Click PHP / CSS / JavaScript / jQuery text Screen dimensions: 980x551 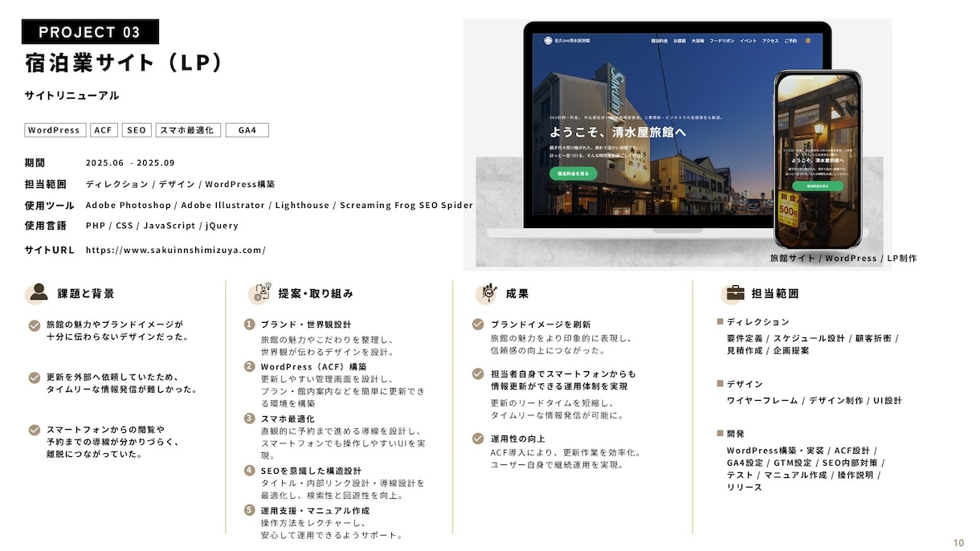click(x=162, y=226)
